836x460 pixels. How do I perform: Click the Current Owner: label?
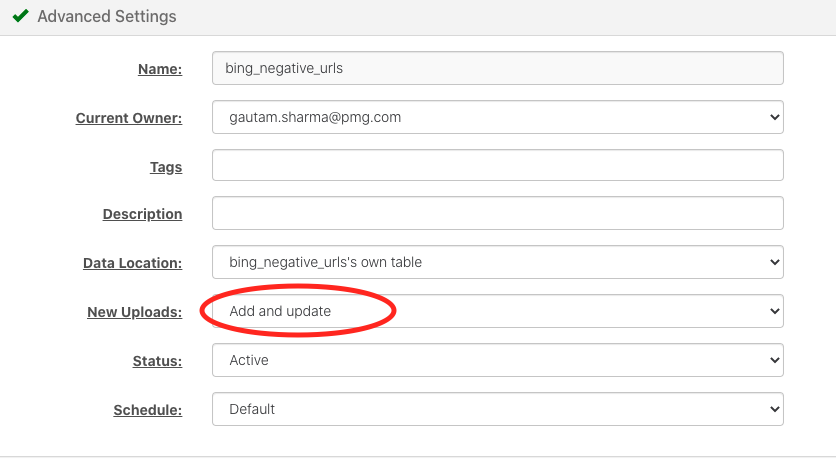128,118
